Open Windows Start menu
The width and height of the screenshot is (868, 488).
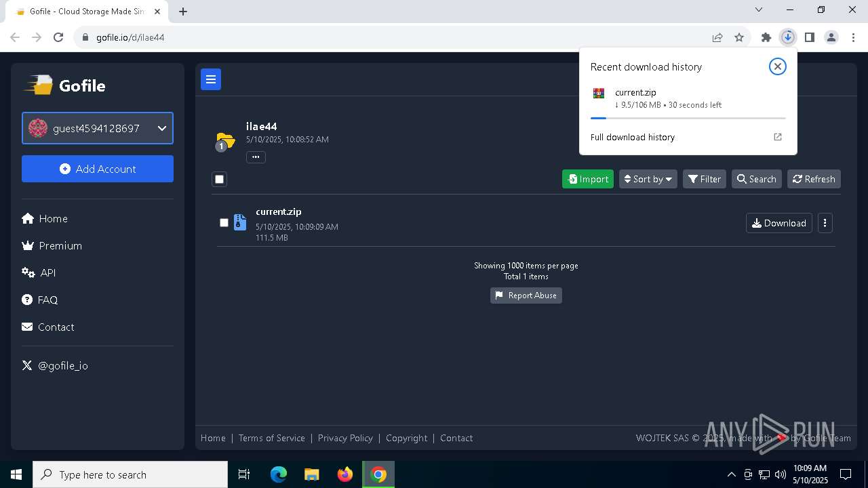point(16,474)
